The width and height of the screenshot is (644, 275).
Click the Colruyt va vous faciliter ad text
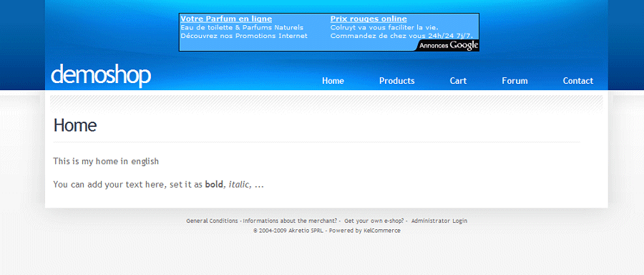(384, 27)
